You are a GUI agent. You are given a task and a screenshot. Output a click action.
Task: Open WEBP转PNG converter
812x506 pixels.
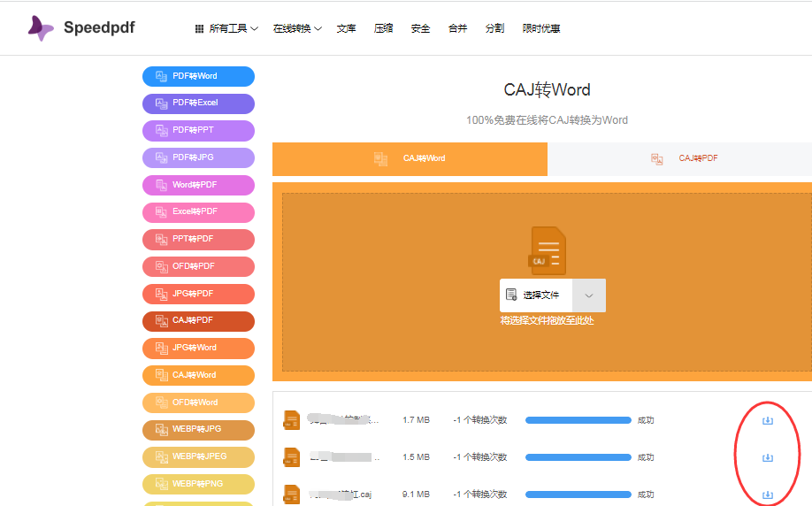coord(198,484)
